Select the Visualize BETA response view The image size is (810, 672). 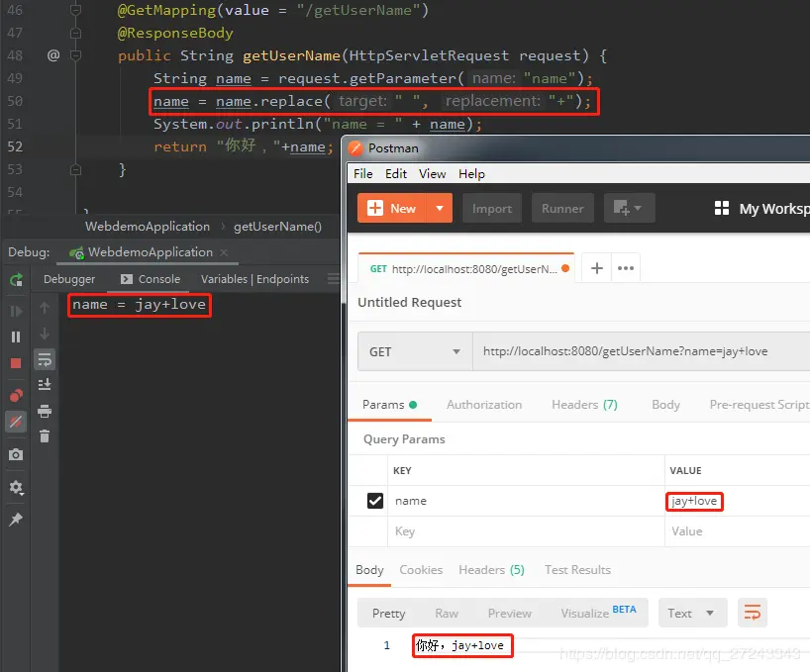click(x=598, y=614)
